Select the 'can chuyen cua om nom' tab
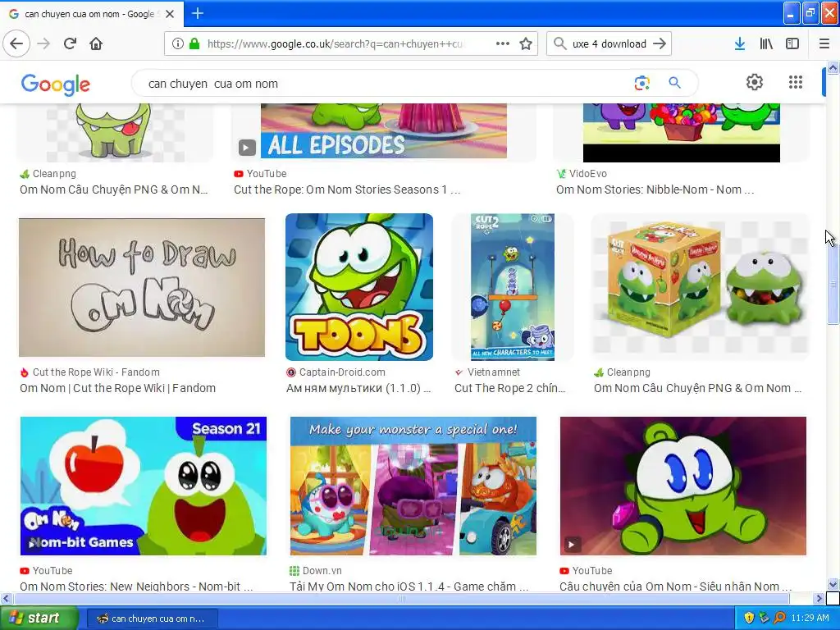The image size is (840, 630). pyautogui.click(x=90, y=14)
